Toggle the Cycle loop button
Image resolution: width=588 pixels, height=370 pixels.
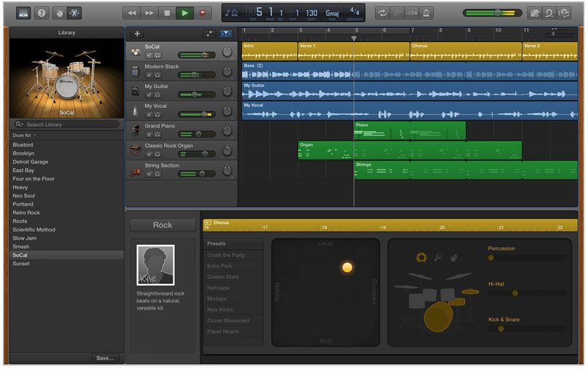tap(383, 13)
